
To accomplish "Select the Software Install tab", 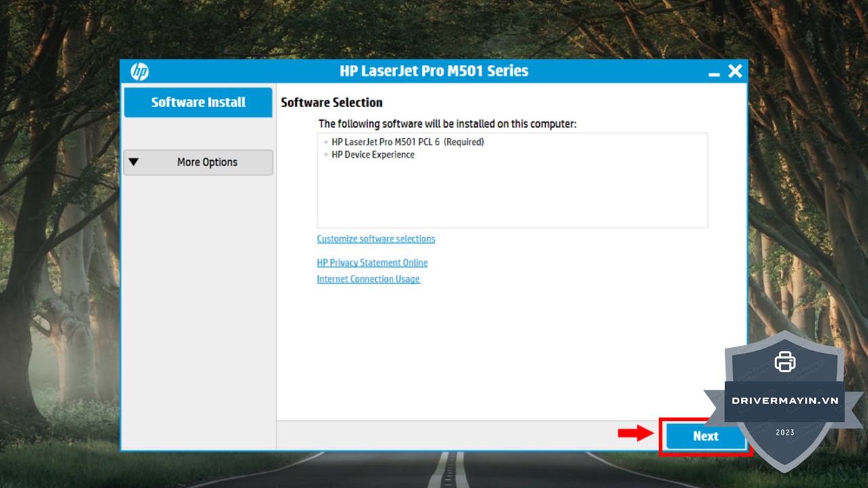I will pyautogui.click(x=198, y=102).
